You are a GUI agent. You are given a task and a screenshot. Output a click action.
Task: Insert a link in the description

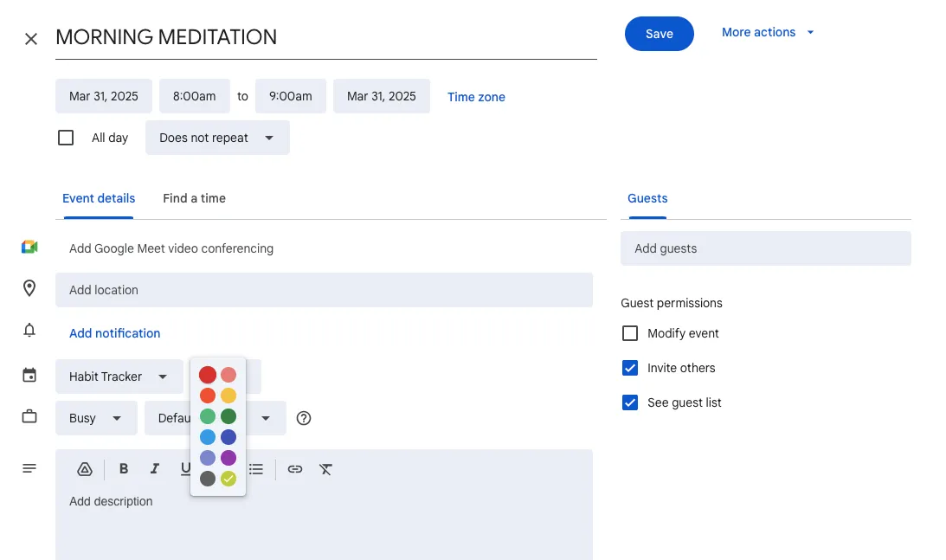click(x=295, y=469)
